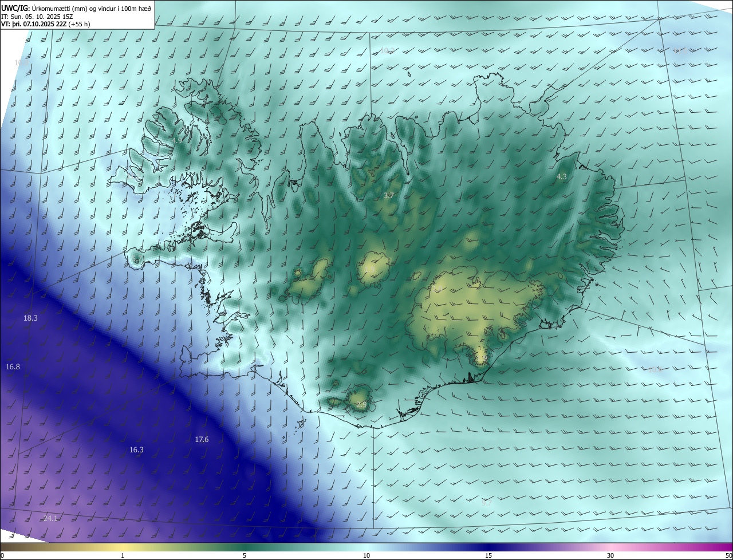733x560 pixels.
Task: Click the bold 'UWC/IG:' header label
Action: pyautogui.click(x=15, y=8)
